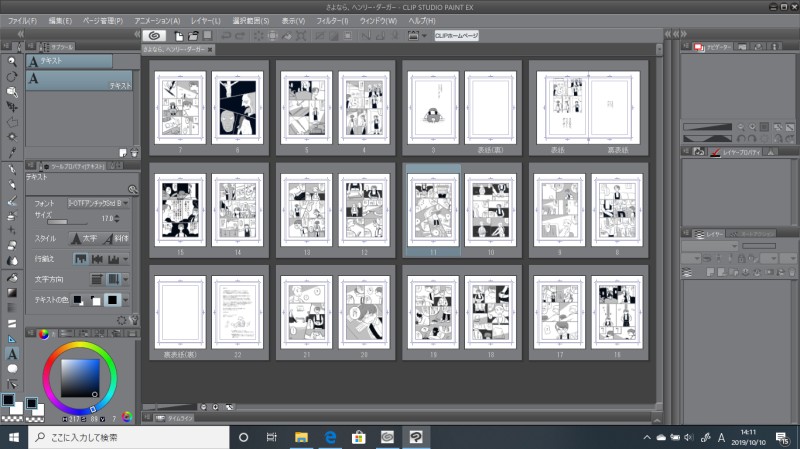Screen dimensions: 800x449
Task: Select the Fill bucket tool
Action: [12, 278]
